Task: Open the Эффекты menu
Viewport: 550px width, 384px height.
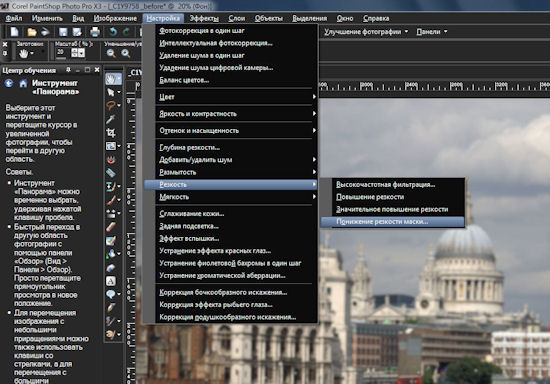Action: (204, 18)
